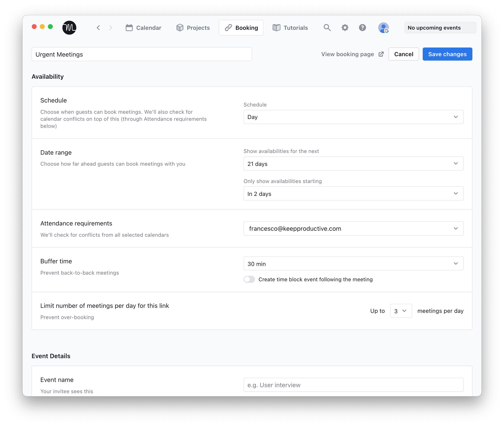
Task: Switch to the Calendar tab
Action: pyautogui.click(x=143, y=28)
